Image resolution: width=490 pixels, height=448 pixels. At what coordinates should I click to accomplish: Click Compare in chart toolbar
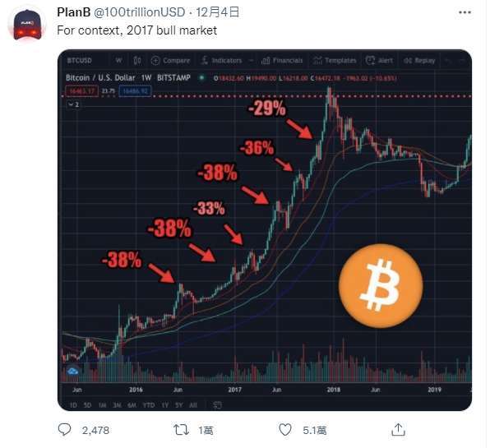[171, 60]
